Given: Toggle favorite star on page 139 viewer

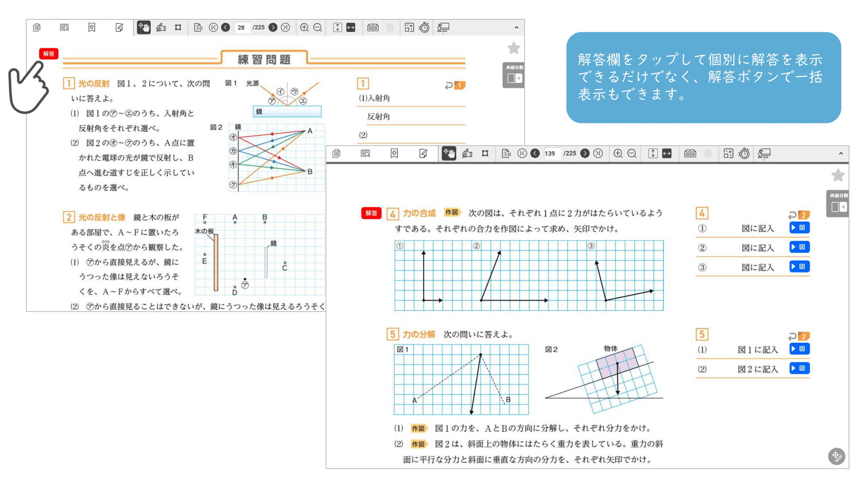Looking at the screenshot, I should pyautogui.click(x=838, y=175).
